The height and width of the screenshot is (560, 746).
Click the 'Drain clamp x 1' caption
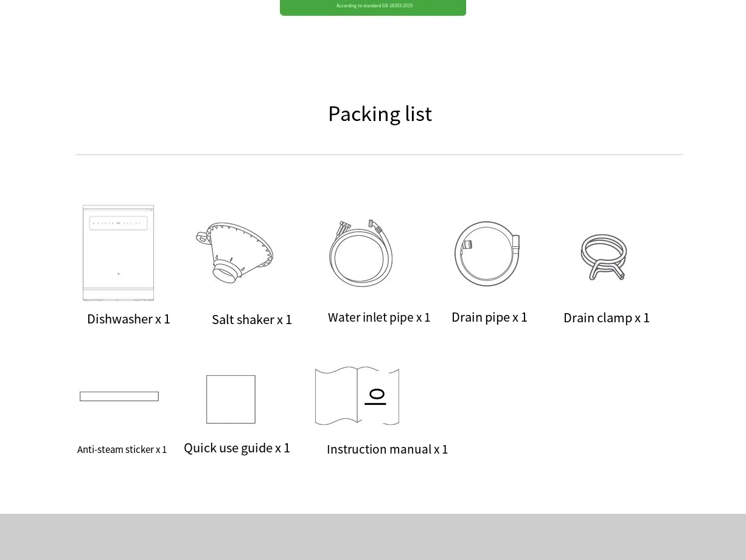tap(607, 318)
